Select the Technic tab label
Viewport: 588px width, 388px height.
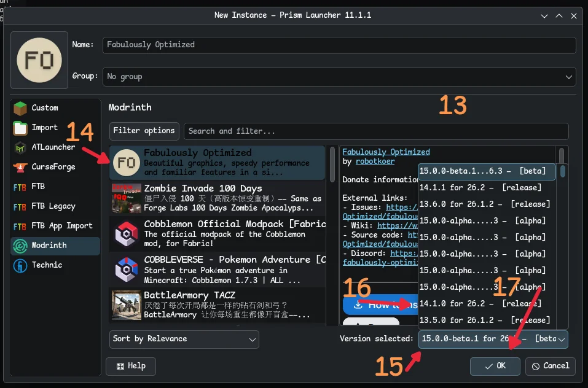point(47,265)
